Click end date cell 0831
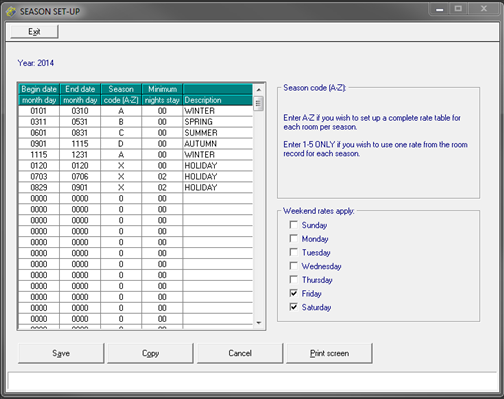This screenshot has width=504, height=399. coord(80,133)
